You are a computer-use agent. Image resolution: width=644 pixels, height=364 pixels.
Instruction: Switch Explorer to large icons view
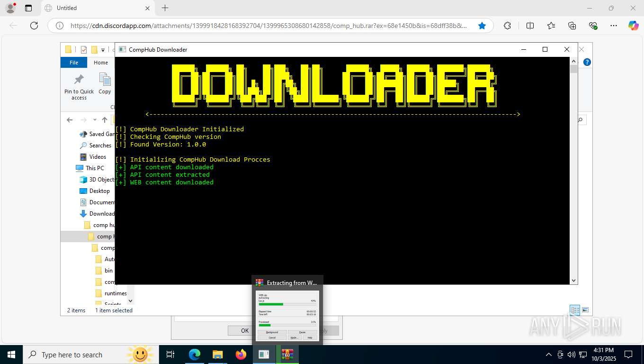(x=585, y=310)
